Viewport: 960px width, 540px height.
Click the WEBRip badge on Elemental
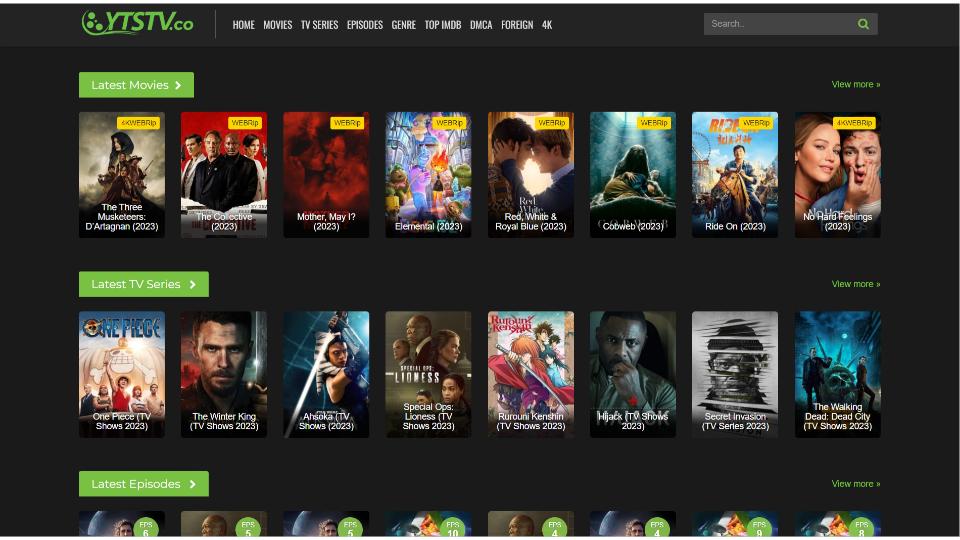coord(449,123)
